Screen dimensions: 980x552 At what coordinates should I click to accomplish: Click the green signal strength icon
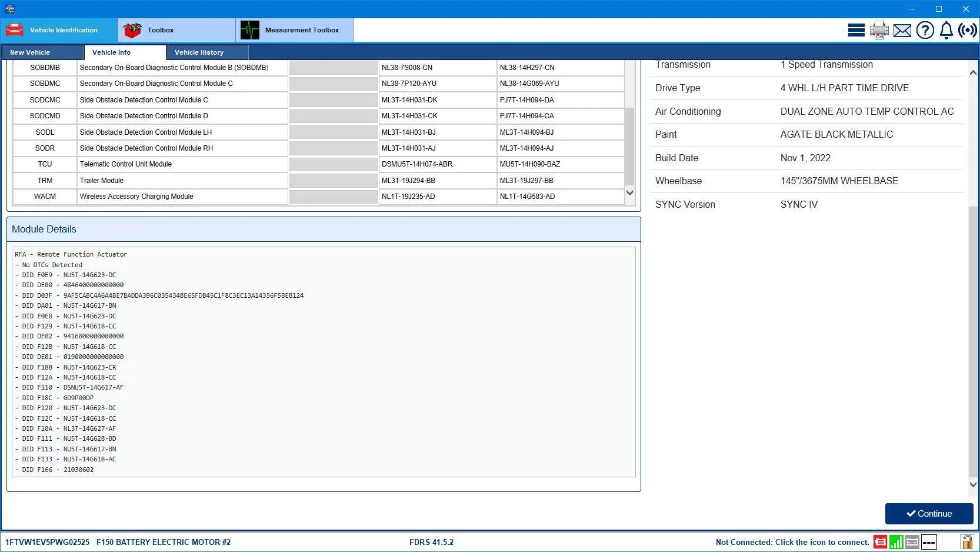coord(896,542)
